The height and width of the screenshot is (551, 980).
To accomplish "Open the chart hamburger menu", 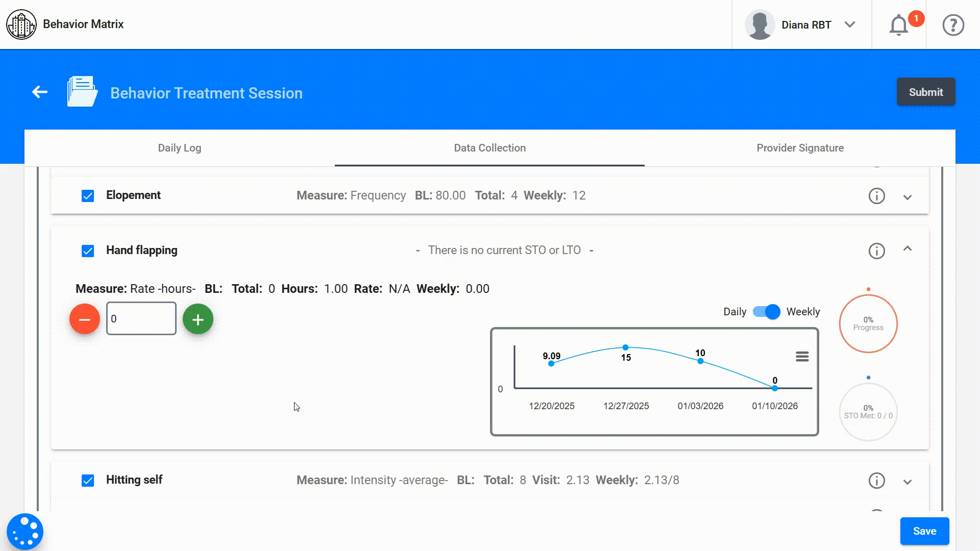I will (x=802, y=357).
